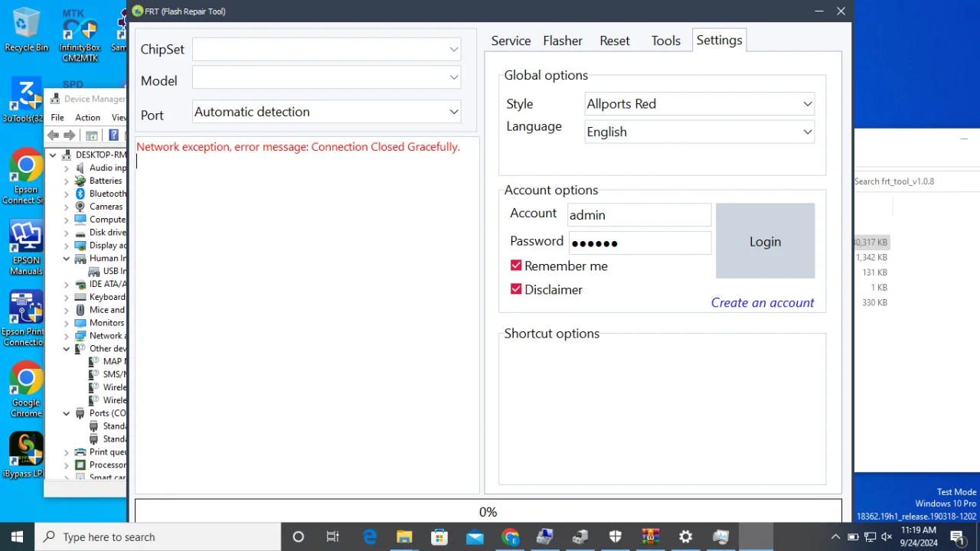980x551 pixels.
Task: Click the Create an account link
Action: tap(763, 302)
